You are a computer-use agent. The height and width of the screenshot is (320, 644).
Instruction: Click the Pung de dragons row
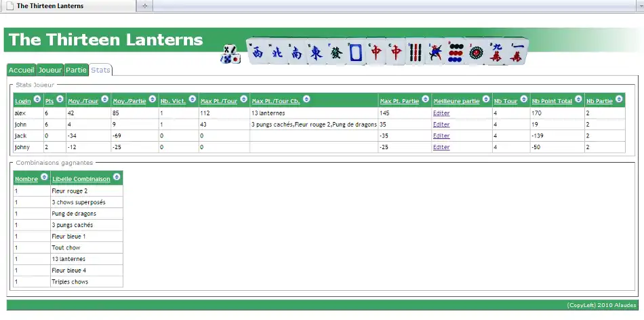click(68, 214)
